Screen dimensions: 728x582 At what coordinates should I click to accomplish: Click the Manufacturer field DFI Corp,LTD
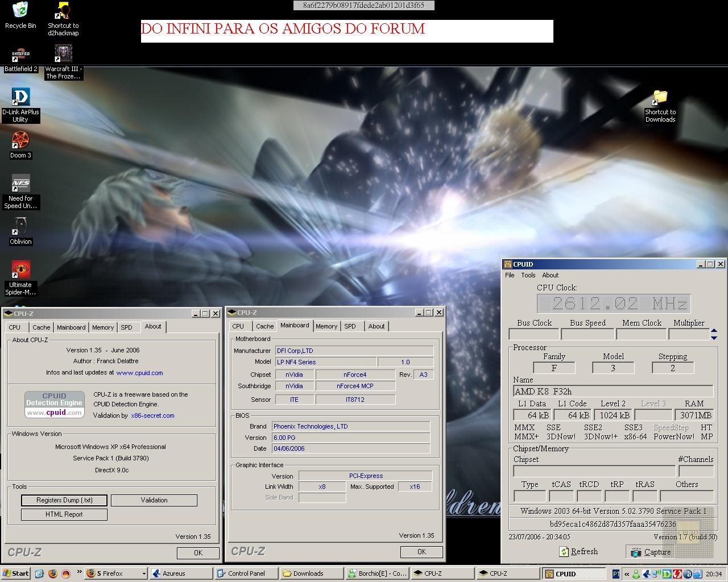click(x=354, y=351)
